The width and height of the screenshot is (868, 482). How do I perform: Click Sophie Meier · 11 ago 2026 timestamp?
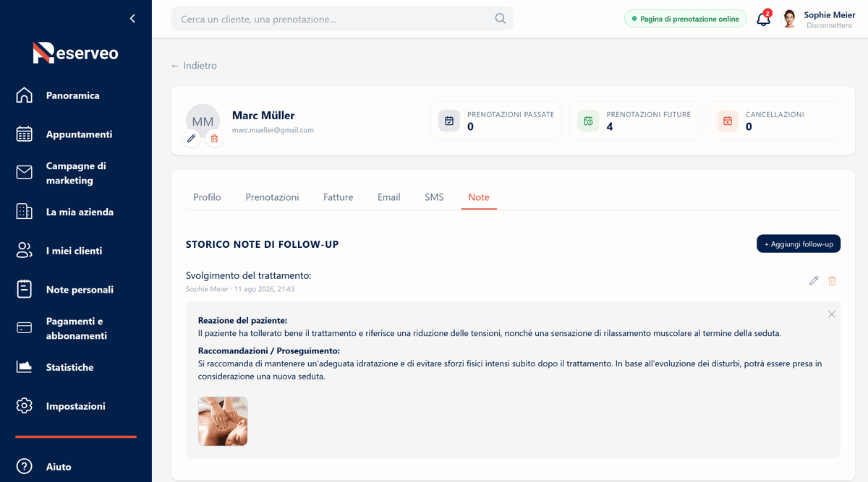(x=240, y=289)
